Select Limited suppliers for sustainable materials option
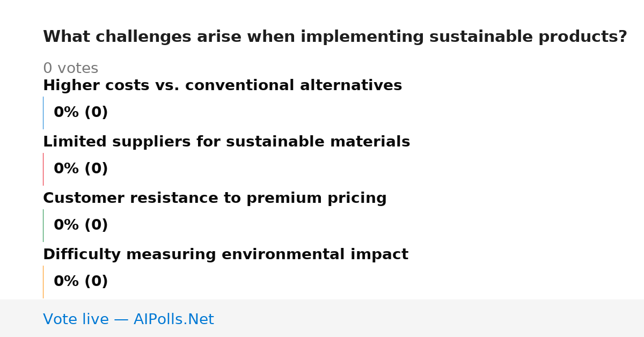This screenshot has height=337, width=644. tap(226, 142)
